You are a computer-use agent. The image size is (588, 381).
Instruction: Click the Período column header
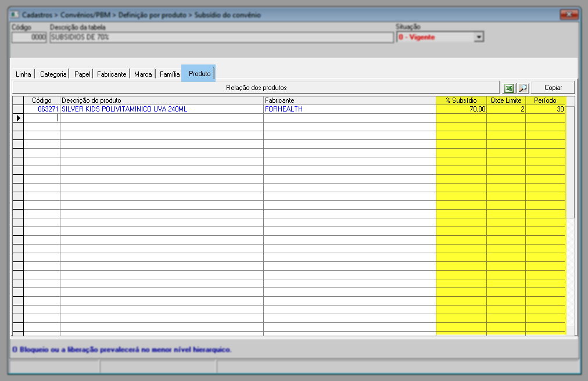point(545,100)
